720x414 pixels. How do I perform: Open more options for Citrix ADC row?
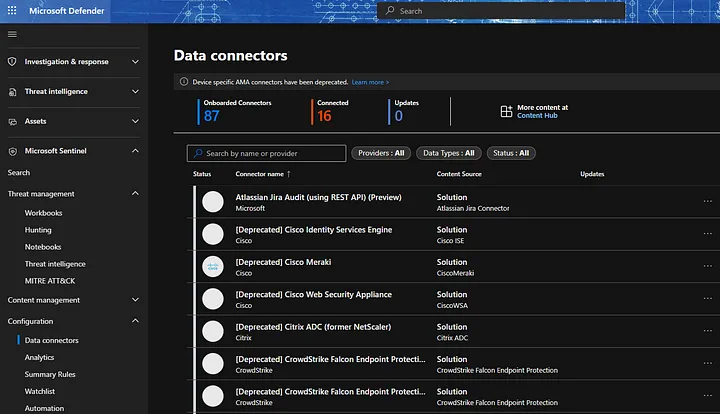[x=708, y=330]
